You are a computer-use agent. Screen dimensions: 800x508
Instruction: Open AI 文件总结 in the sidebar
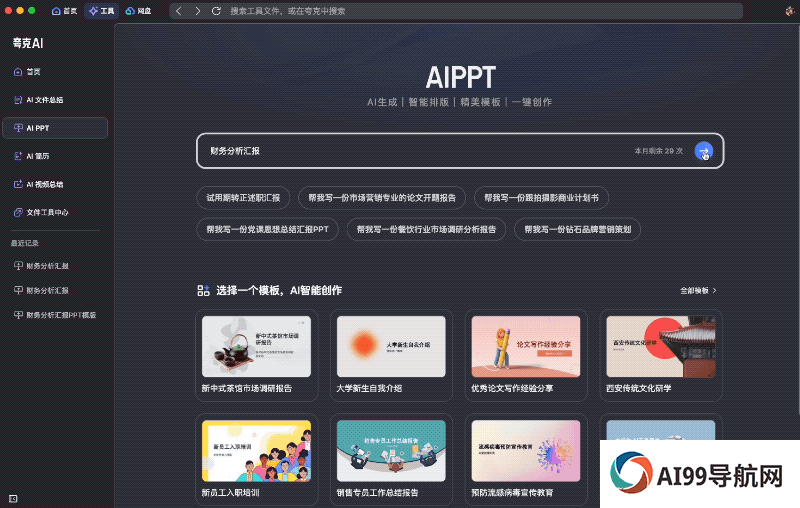coord(55,100)
